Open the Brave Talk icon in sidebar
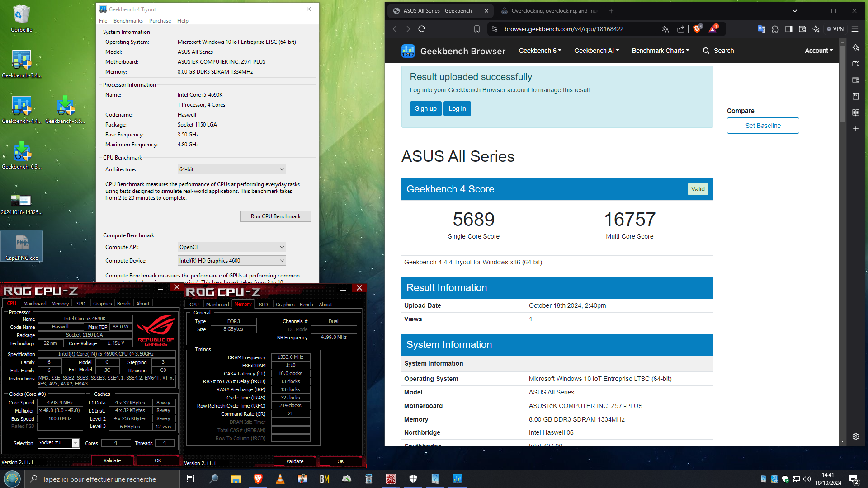 [x=856, y=64]
